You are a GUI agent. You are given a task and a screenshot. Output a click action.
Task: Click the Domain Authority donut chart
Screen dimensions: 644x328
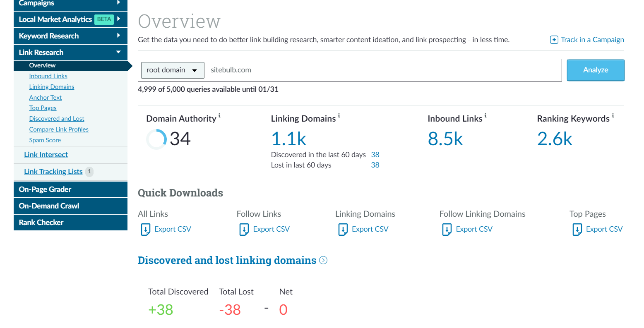pos(156,139)
